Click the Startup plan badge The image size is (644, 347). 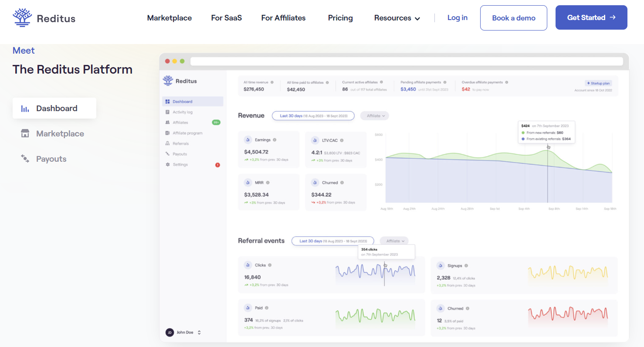tap(598, 83)
